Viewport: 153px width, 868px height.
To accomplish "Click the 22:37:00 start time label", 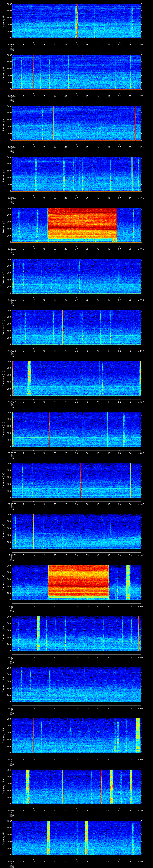I will 12,351.
